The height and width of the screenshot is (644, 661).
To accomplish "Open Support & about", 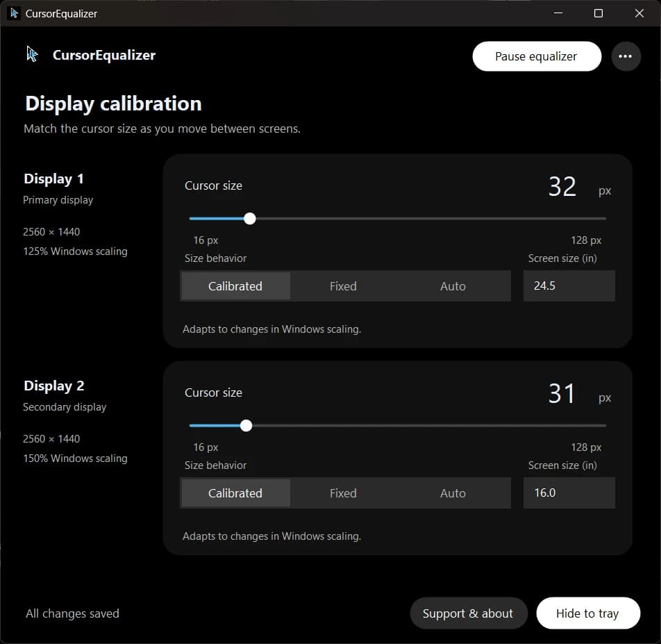I will click(x=469, y=613).
